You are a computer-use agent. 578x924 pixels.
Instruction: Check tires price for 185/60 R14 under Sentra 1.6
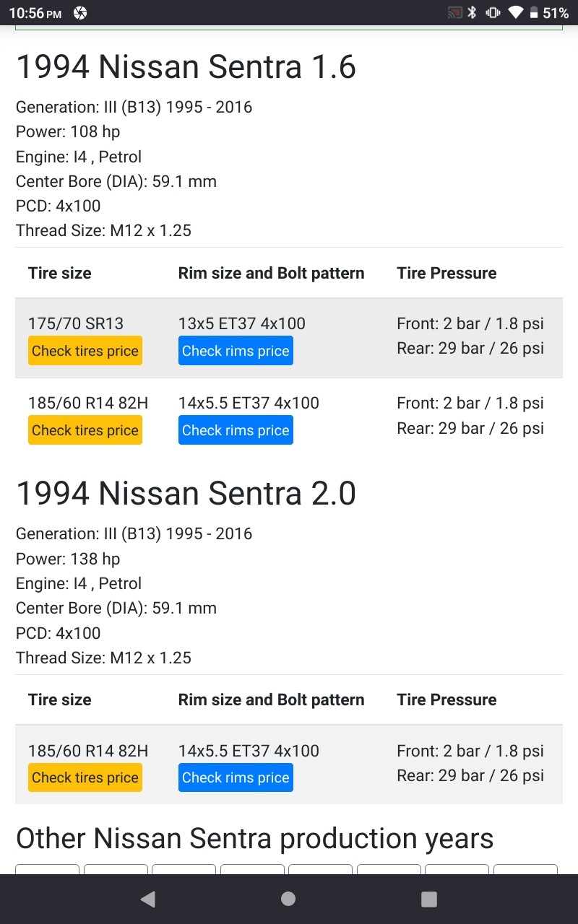[85, 430]
